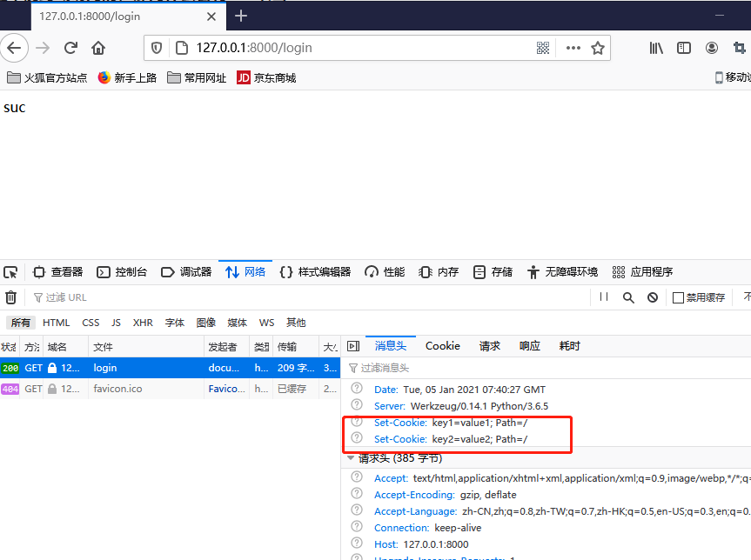Open the network request search

pyautogui.click(x=628, y=297)
